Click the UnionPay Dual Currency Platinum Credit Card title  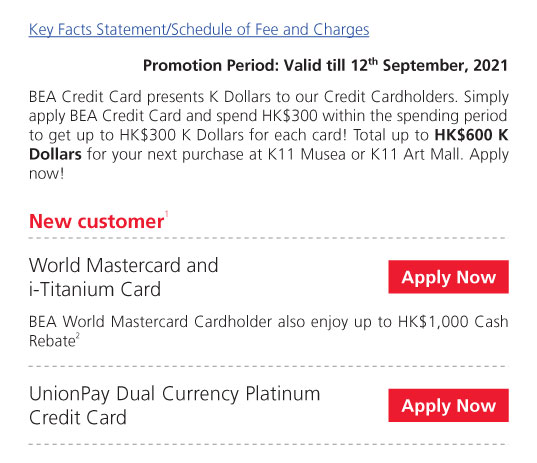click(x=175, y=405)
